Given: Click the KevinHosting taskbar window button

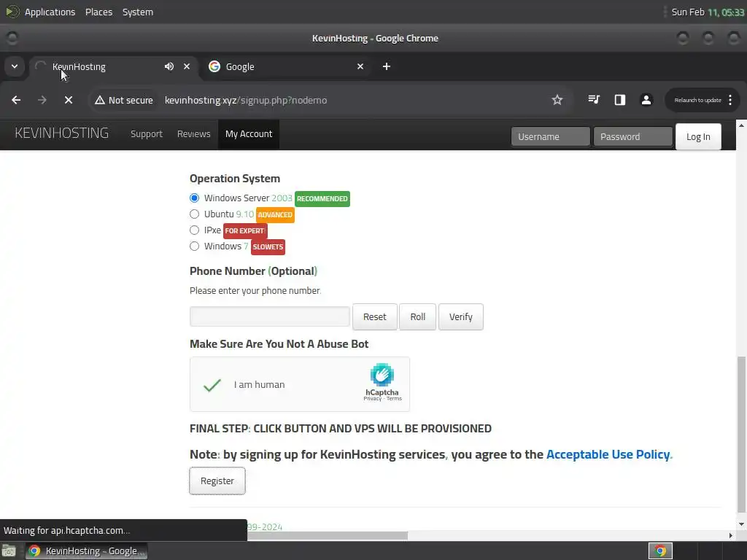Looking at the screenshot, I should (x=87, y=551).
